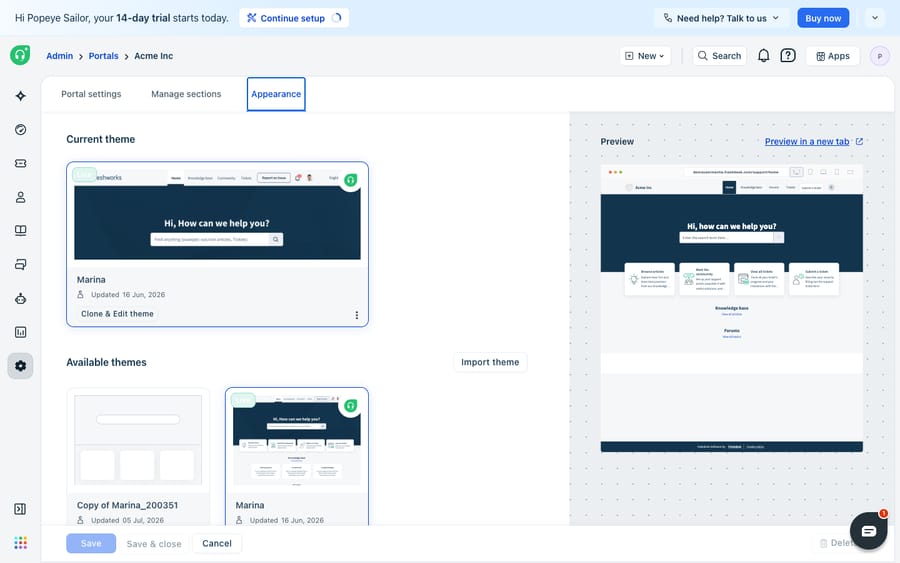Click Save & close
The image size is (900, 563).
pyautogui.click(x=154, y=544)
